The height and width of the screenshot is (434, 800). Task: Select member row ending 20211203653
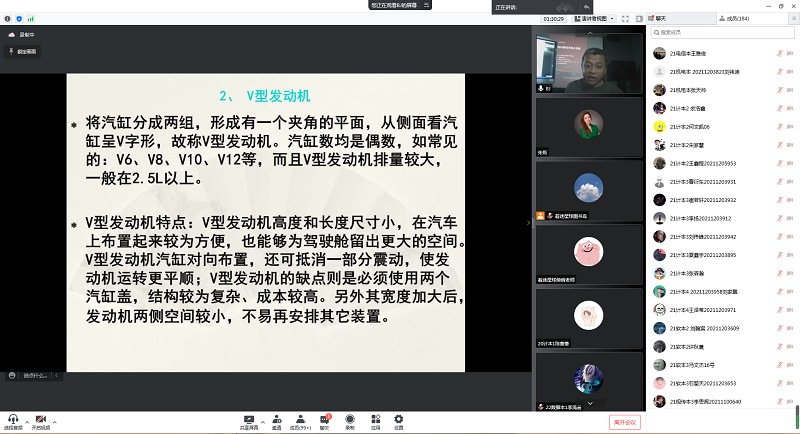coord(723,384)
